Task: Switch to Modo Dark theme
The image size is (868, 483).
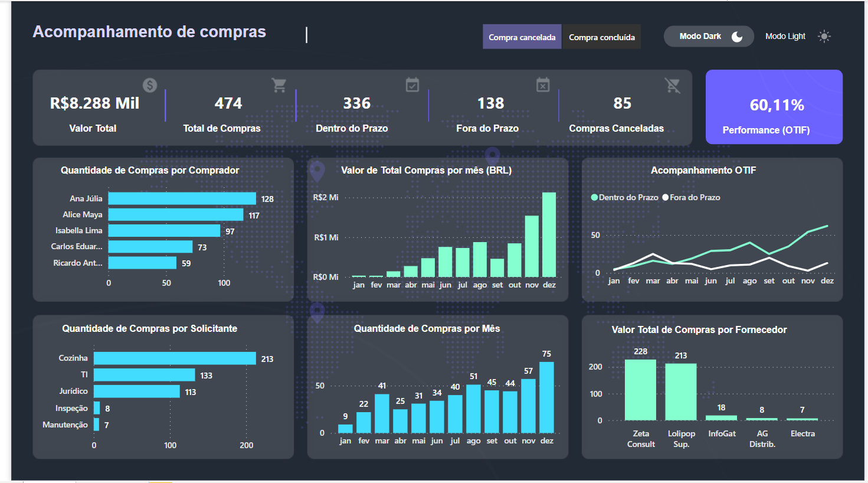Action: [709, 37]
